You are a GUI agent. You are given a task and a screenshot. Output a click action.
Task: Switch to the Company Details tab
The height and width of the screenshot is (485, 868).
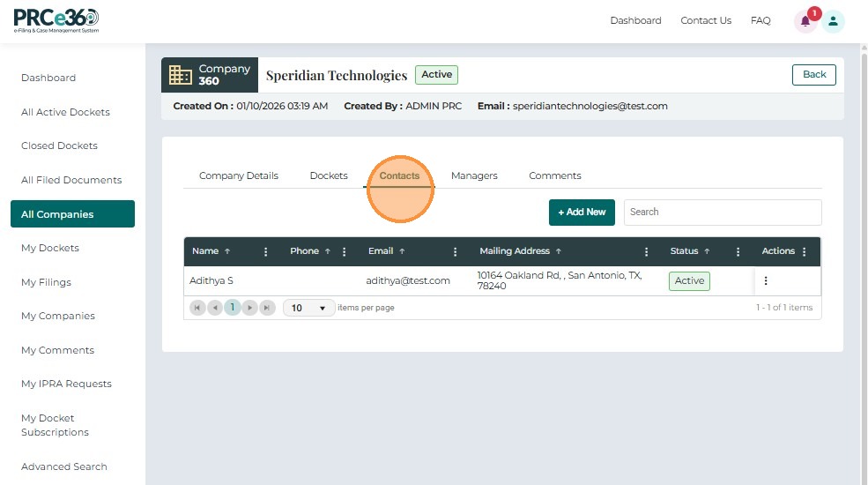(x=239, y=176)
